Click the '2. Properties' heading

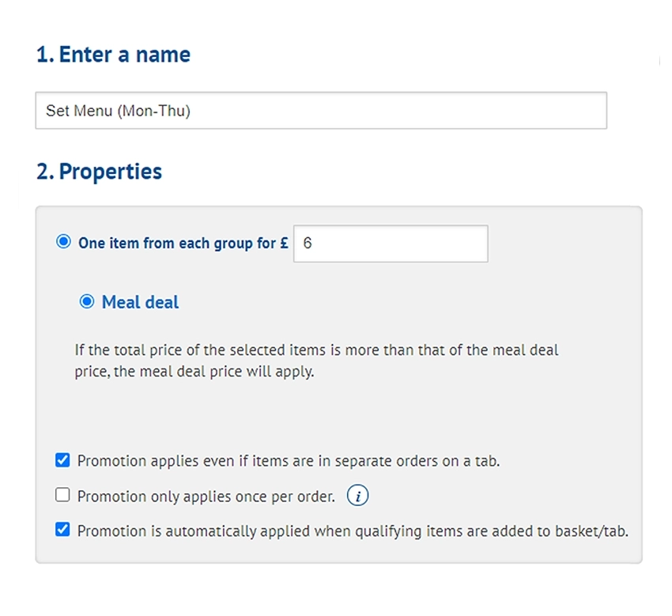click(99, 172)
